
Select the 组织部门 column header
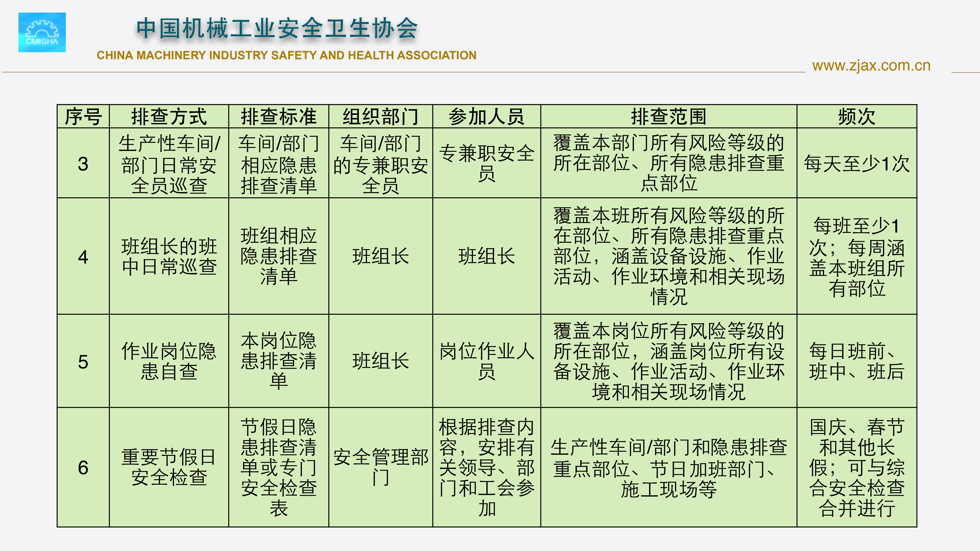pos(380,116)
